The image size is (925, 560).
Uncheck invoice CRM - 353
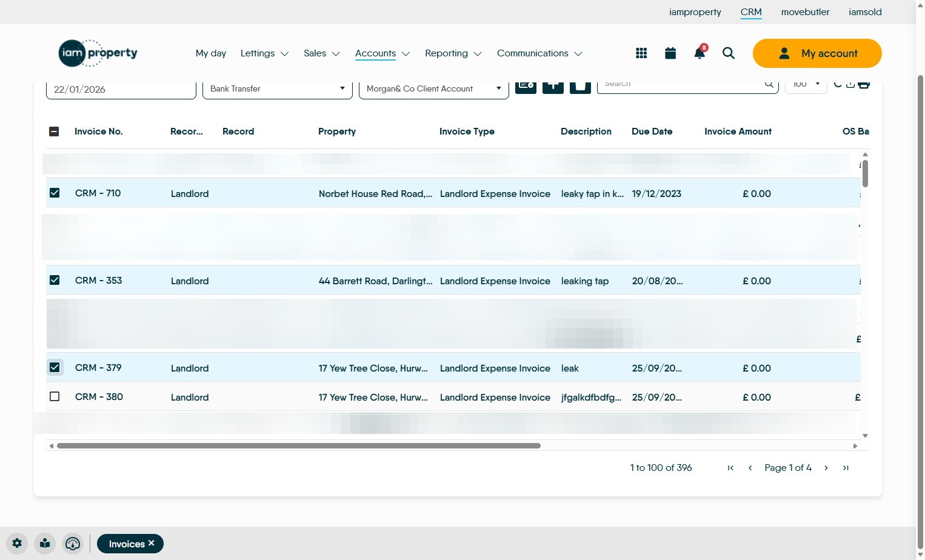click(x=55, y=280)
